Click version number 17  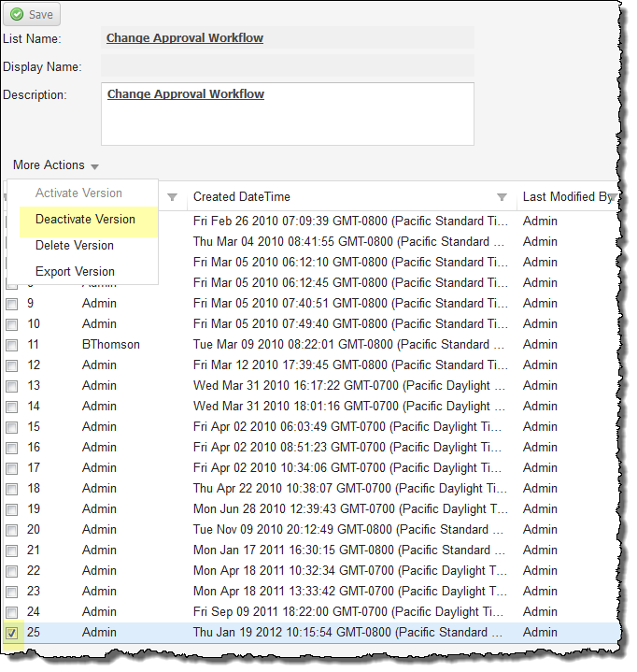[34, 468]
